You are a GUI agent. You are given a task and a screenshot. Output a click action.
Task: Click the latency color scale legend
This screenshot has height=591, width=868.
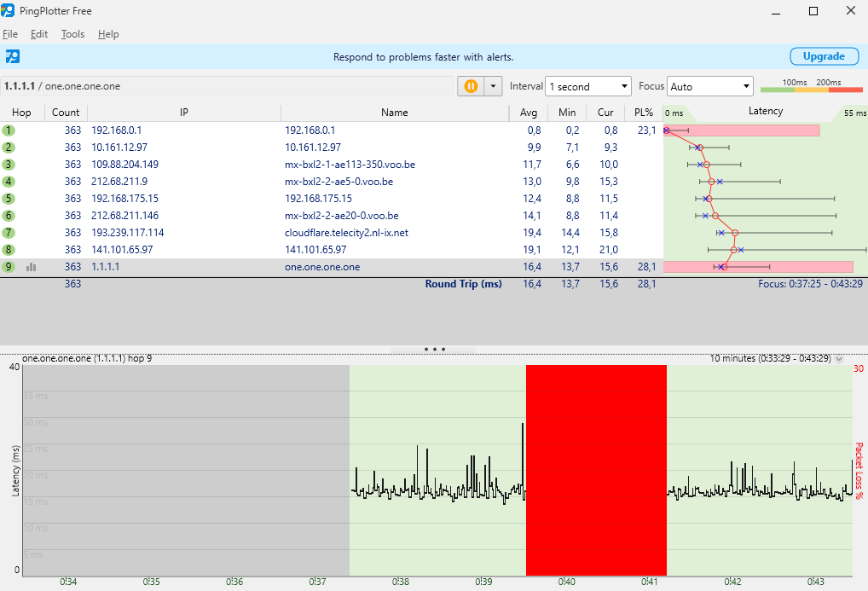click(812, 86)
